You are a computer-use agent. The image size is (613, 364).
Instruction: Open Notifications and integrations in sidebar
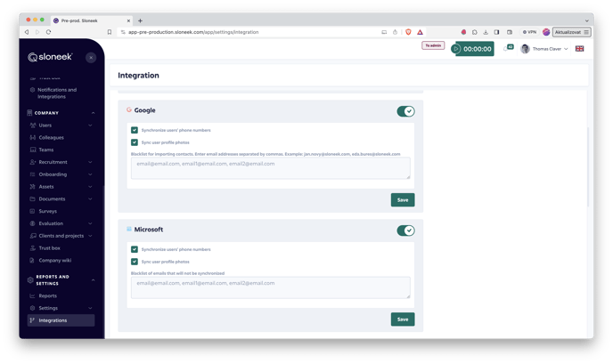coord(57,93)
